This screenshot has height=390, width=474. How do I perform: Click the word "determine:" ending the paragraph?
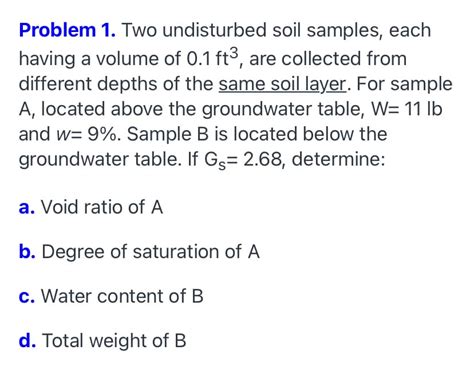pyautogui.click(x=338, y=159)
